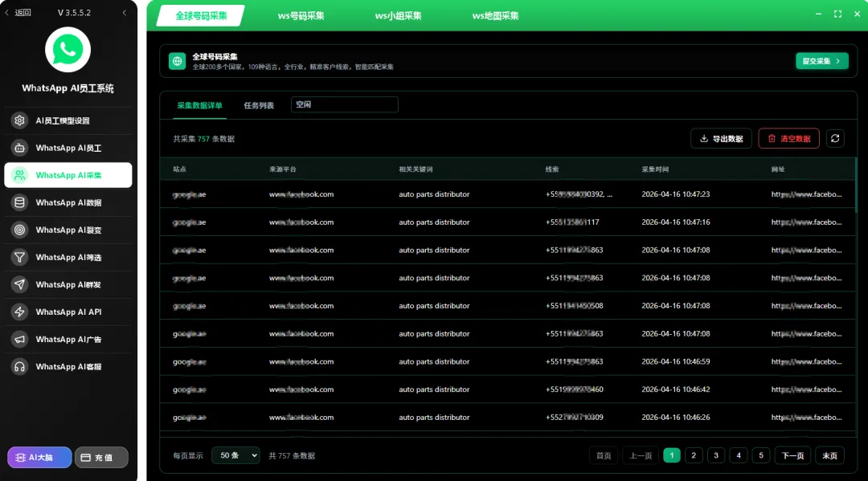Switch to 全球号码采集 tab

(201, 15)
